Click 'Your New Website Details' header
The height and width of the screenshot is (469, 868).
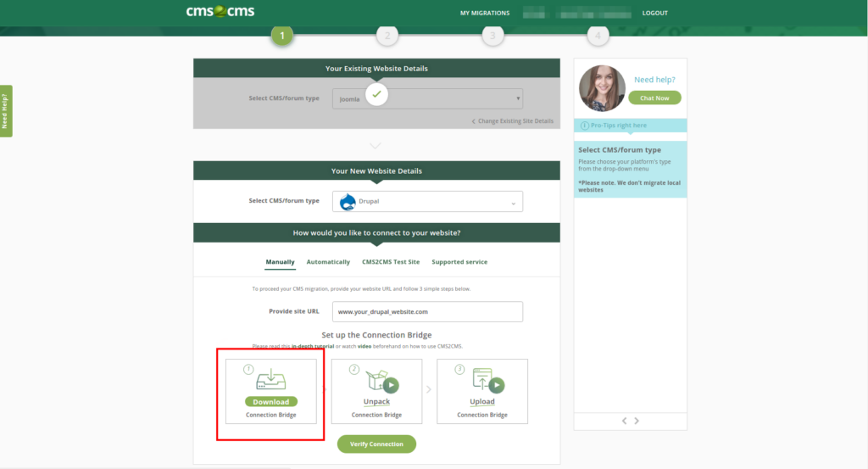coord(376,171)
